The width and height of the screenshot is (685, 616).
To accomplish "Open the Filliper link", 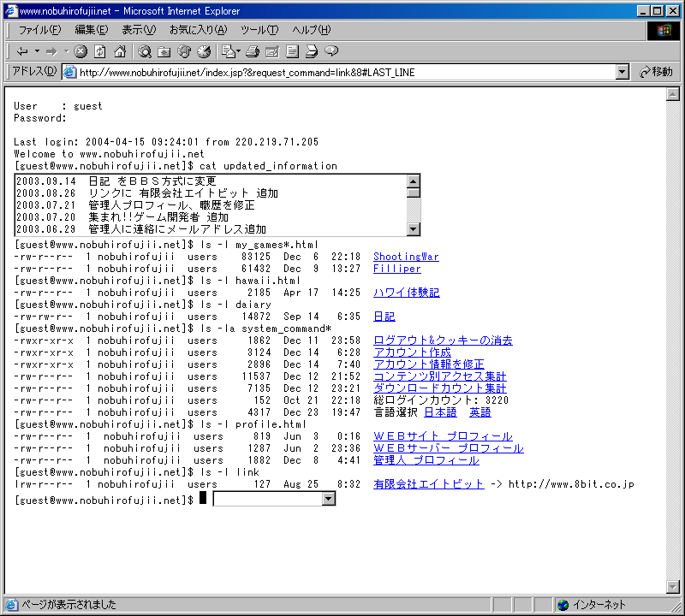I will click(396, 269).
